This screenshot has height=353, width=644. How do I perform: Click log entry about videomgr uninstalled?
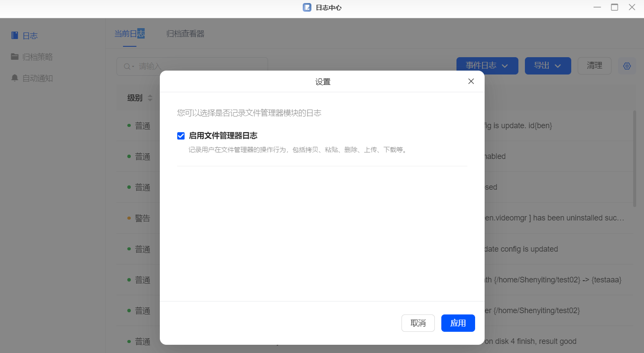(x=555, y=218)
